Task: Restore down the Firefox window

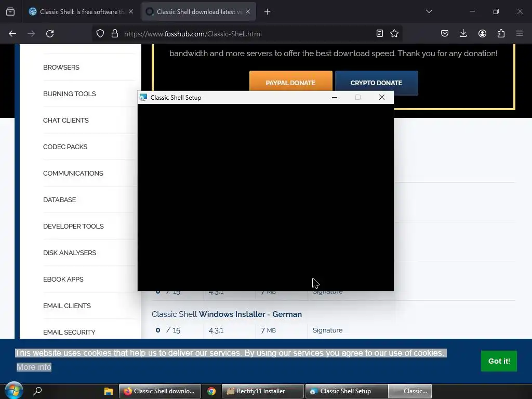Action: tap(496, 11)
